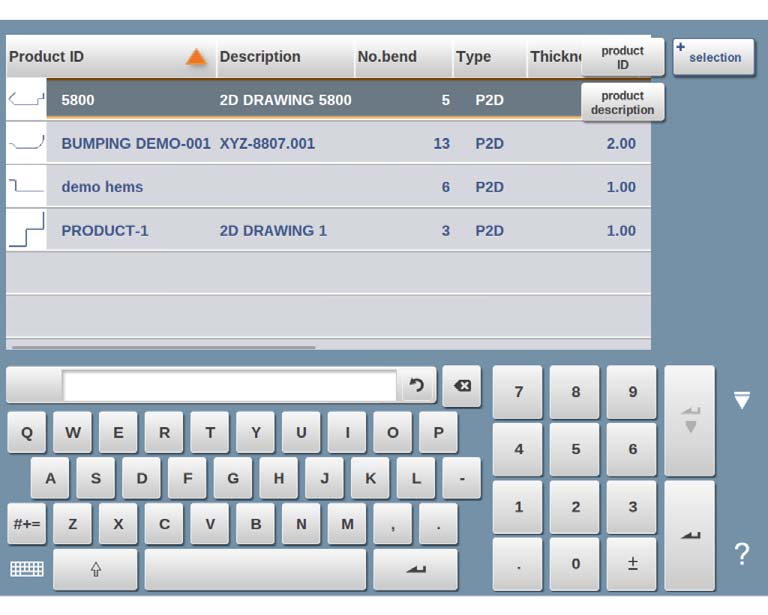Click the white down-triangle collapse icon
This screenshot has width=768, height=615.
(x=742, y=400)
